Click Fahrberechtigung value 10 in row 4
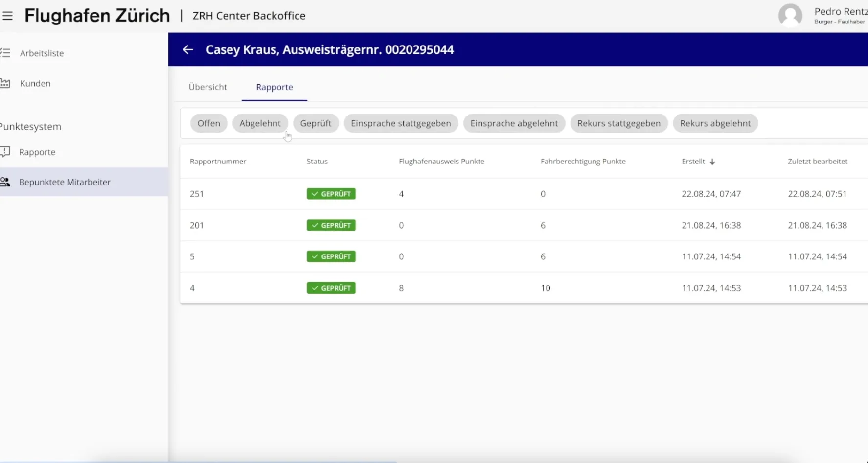868x463 pixels. point(546,288)
